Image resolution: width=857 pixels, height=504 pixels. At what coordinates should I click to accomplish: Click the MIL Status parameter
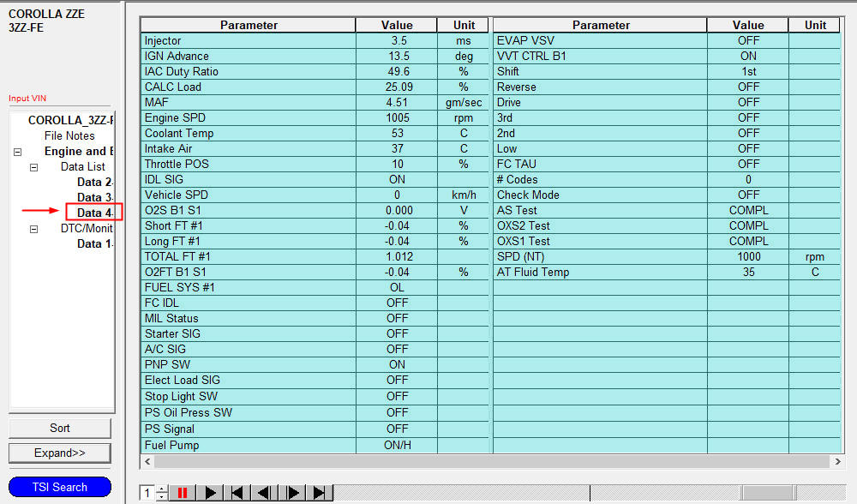(249, 318)
